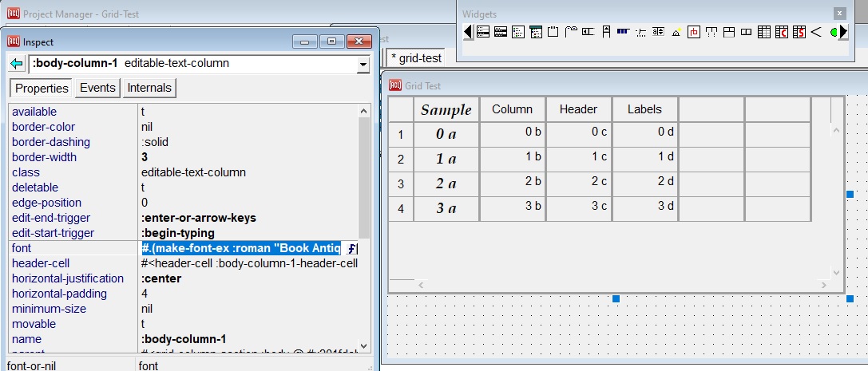The height and width of the screenshot is (371, 868).
Task: Open the font chooser button in font row
Action: pyautogui.click(x=351, y=249)
